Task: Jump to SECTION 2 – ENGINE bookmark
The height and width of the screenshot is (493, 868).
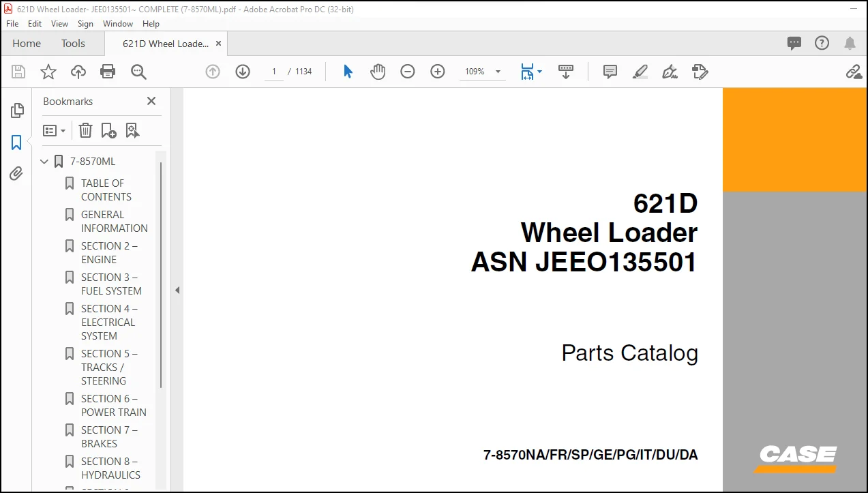Action: coord(109,252)
